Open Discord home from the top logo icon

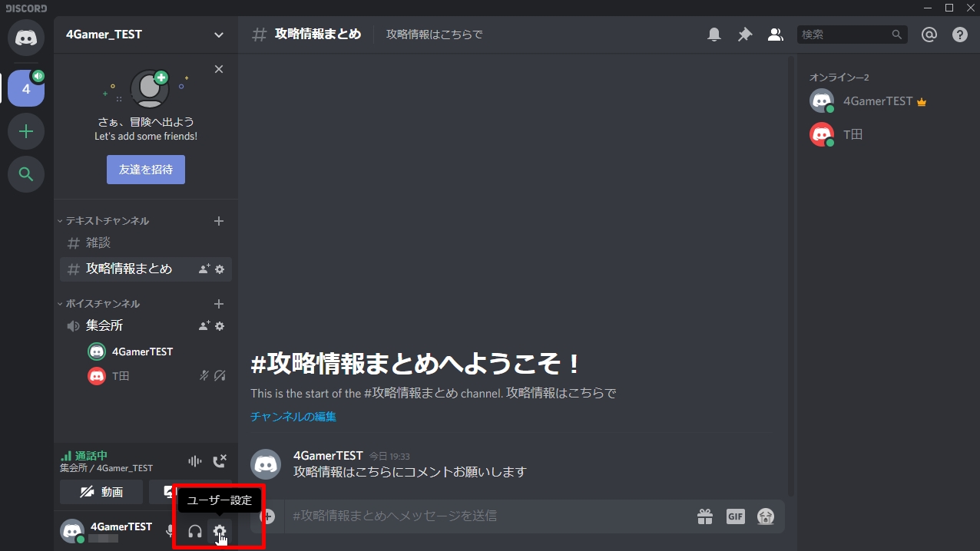pos(26,37)
